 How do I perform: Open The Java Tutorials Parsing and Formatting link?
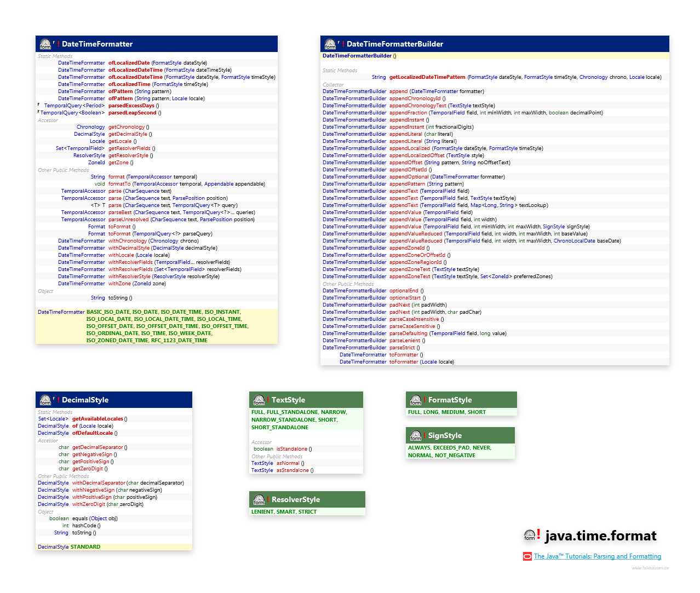click(597, 556)
